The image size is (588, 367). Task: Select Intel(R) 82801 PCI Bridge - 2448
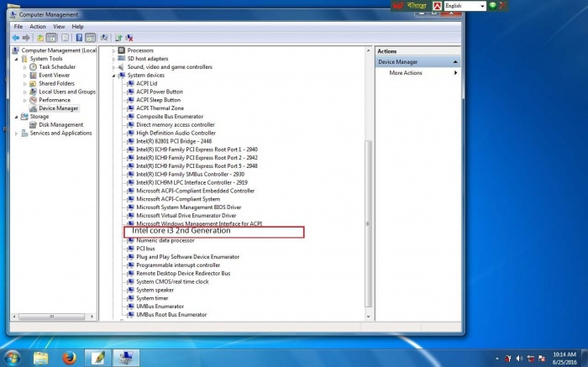[x=174, y=141]
